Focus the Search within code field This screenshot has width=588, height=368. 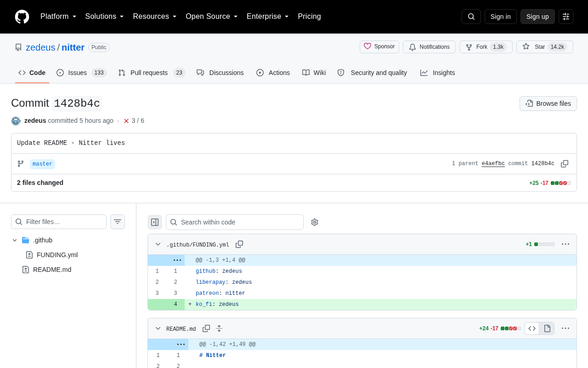click(x=235, y=222)
